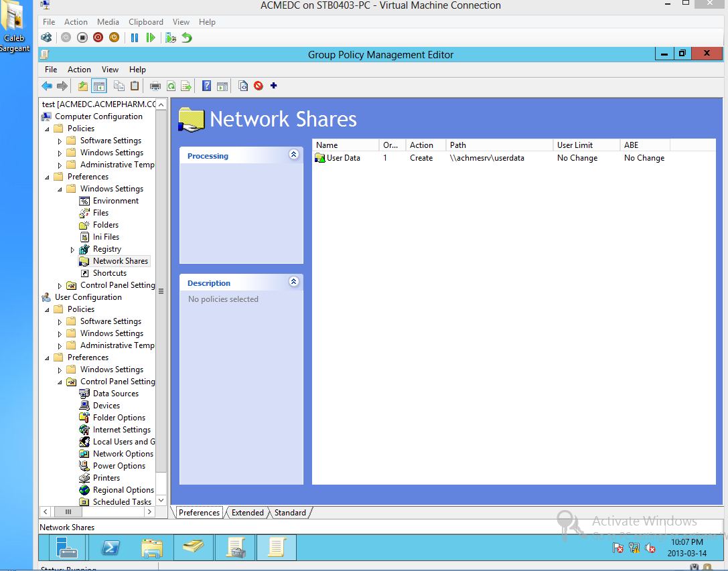Select Folders in the tree
728x571 pixels.
(105, 225)
